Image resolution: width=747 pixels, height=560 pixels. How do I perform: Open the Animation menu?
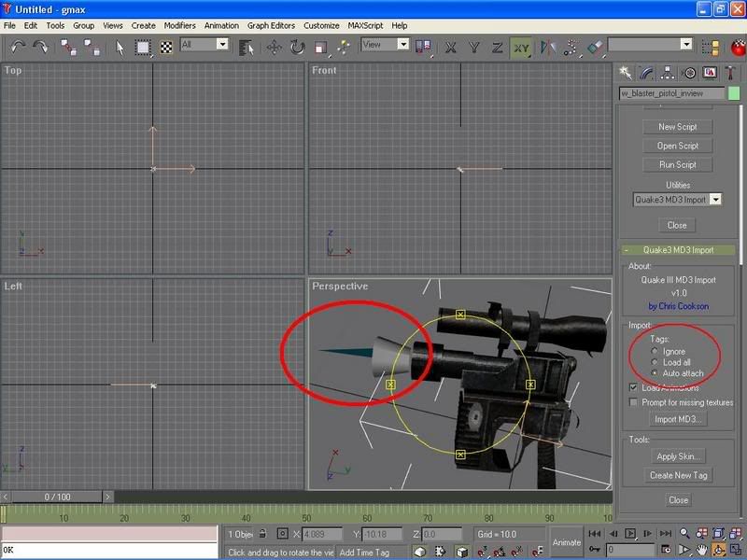[221, 26]
